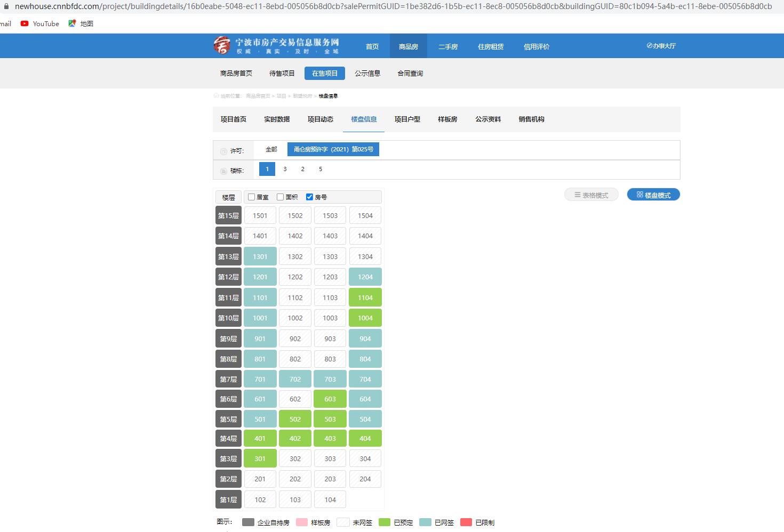
Task: Open the 办事大厅 service hall link
Action: point(661,46)
